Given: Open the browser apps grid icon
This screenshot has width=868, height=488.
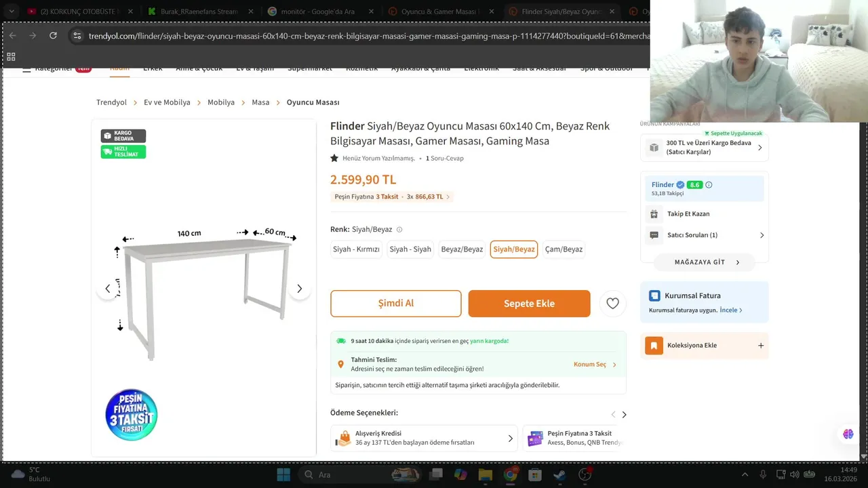Looking at the screenshot, I should (x=11, y=57).
